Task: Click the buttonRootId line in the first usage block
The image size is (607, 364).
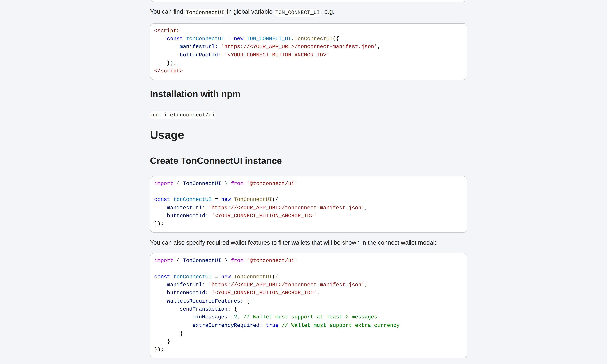Action: (242, 216)
